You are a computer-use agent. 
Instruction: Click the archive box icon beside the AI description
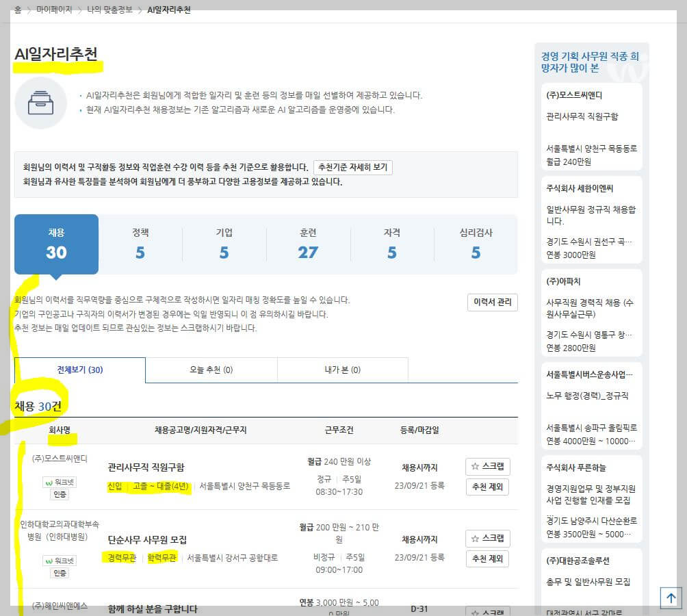pos(40,103)
